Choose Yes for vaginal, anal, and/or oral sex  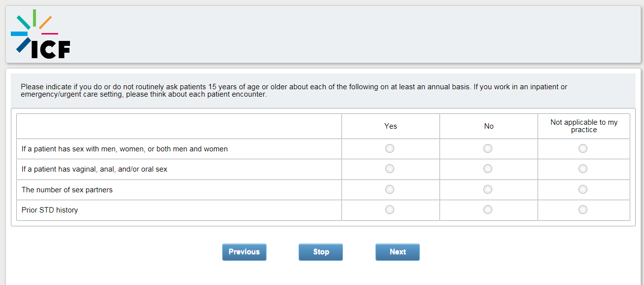point(390,169)
